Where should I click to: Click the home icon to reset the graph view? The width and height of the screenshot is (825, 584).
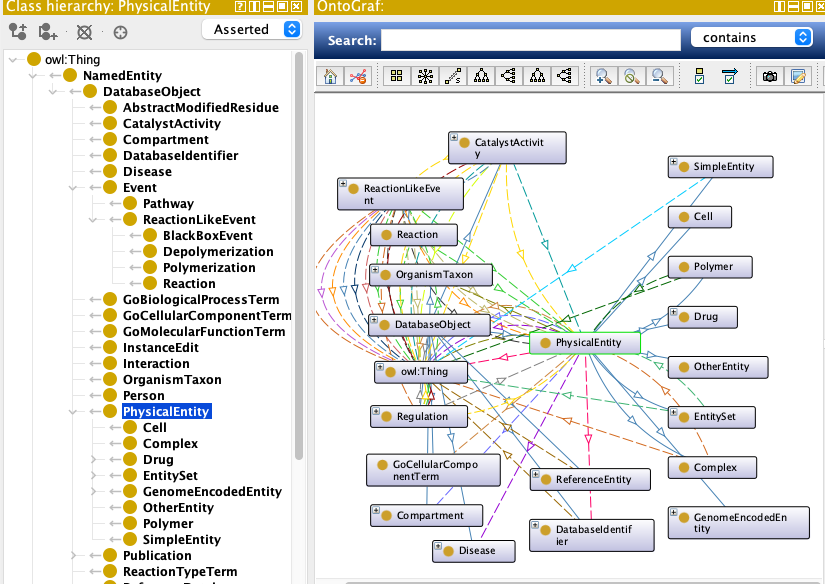click(x=329, y=75)
